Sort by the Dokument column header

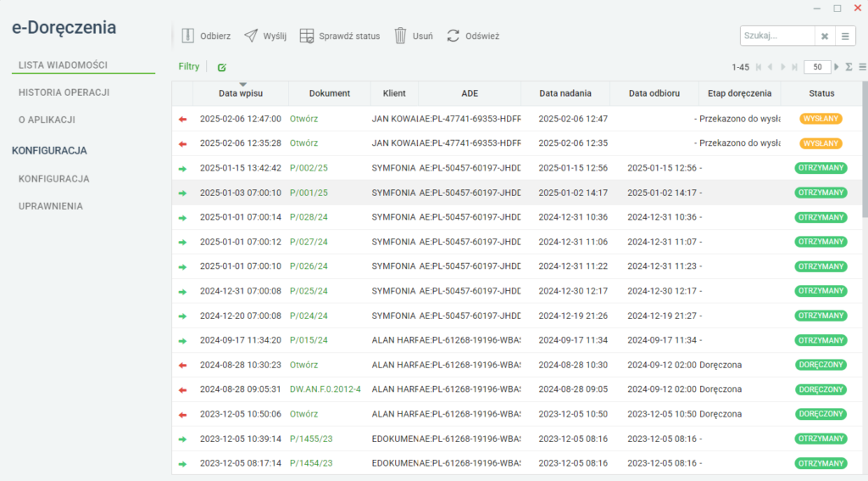(x=330, y=93)
